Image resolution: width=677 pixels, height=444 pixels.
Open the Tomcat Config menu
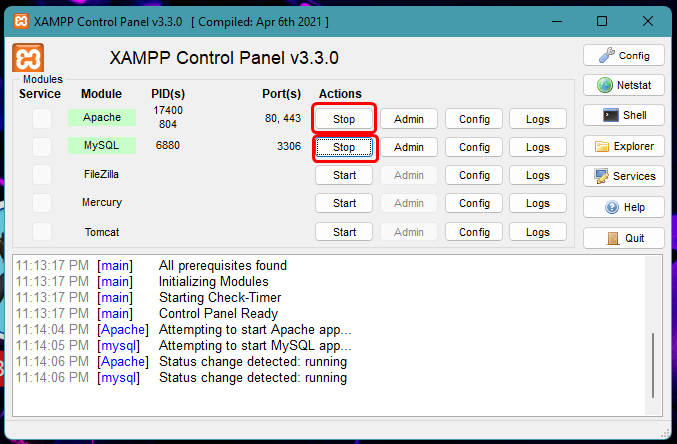[x=474, y=232]
